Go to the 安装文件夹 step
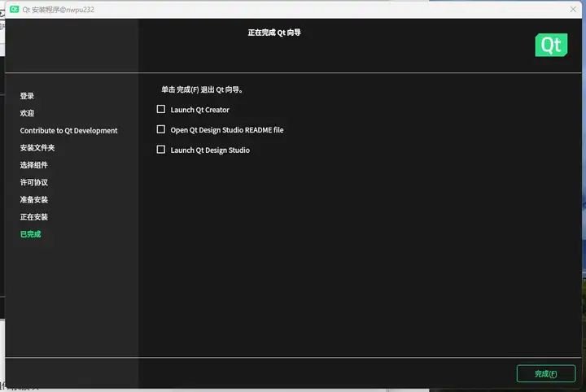Viewport: 586px width, 392px height. (x=37, y=148)
